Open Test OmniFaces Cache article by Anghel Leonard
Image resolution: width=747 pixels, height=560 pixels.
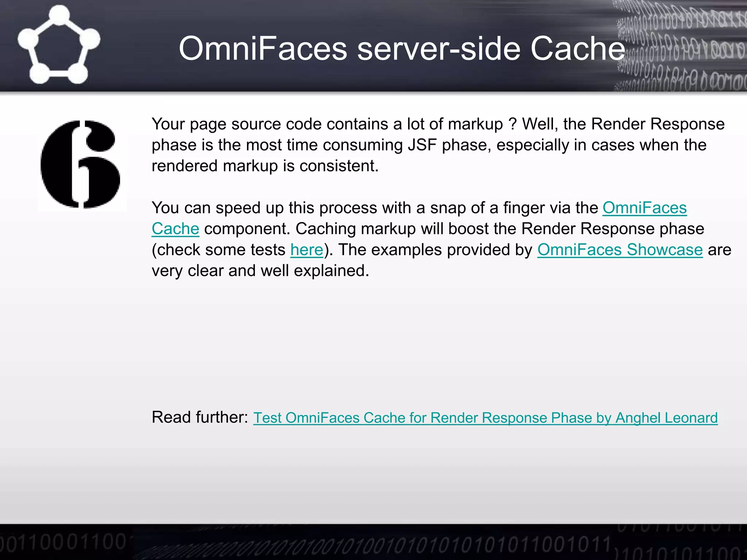tap(485, 418)
